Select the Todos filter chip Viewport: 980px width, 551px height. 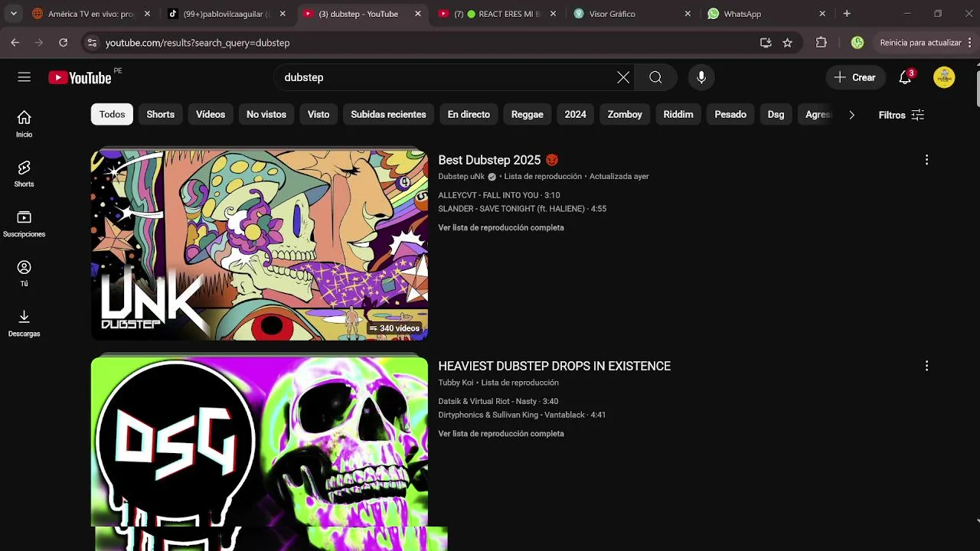(112, 114)
